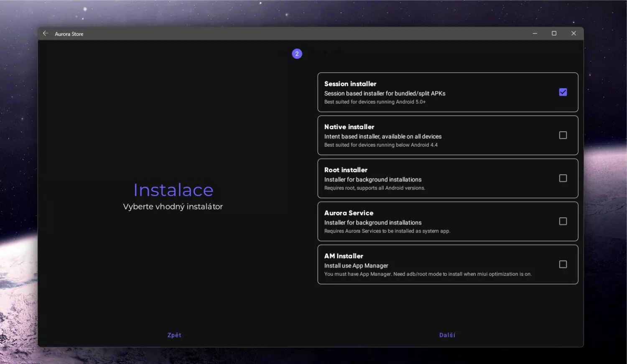Click 'Intent based installer, available on all devices'
The image size is (627, 364).
[x=383, y=137]
